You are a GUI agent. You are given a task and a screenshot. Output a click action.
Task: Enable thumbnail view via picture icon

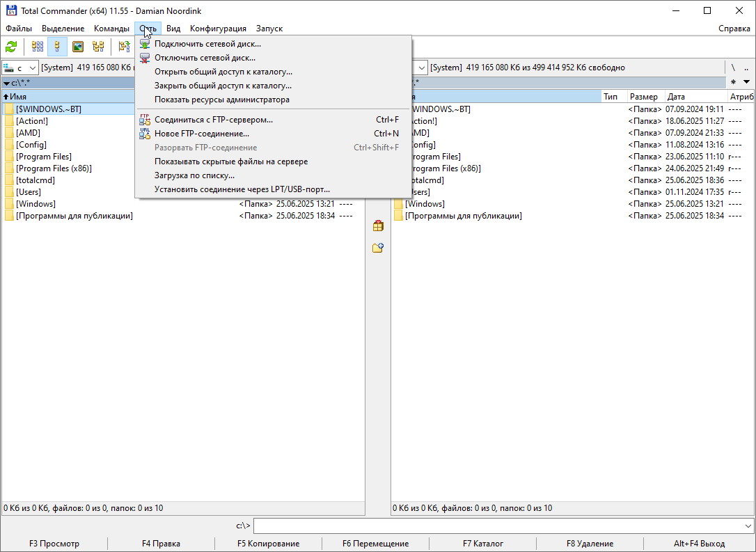point(78,47)
